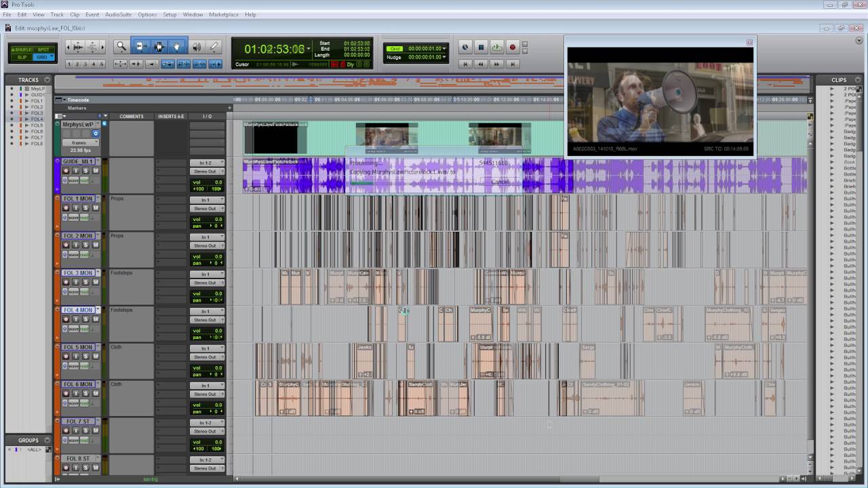
Task: Select the Trim tool
Action: point(141,47)
